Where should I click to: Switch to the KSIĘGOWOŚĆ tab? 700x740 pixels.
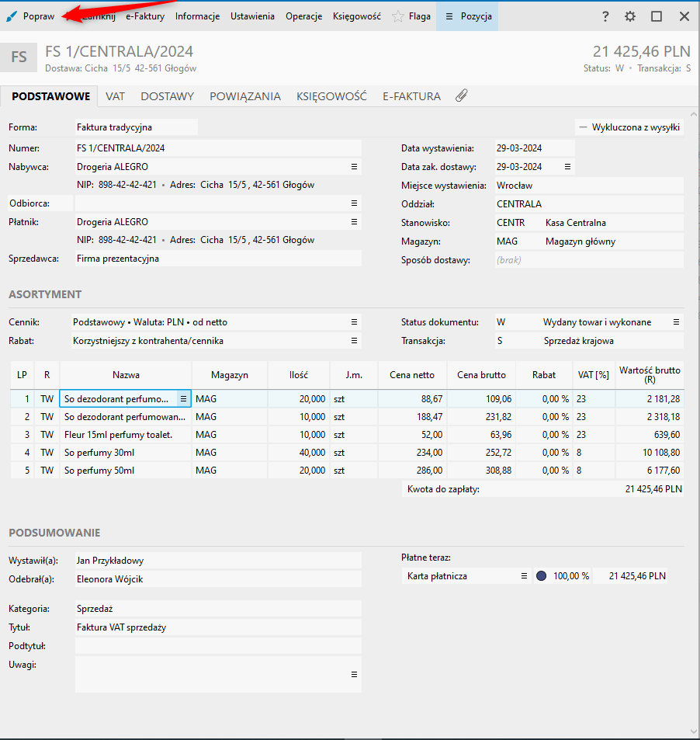pyautogui.click(x=331, y=96)
